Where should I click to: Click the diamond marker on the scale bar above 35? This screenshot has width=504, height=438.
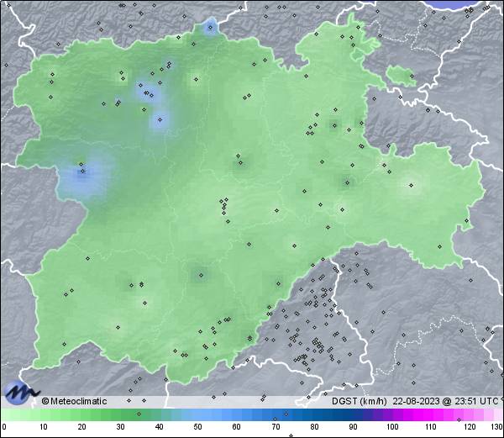139,414
